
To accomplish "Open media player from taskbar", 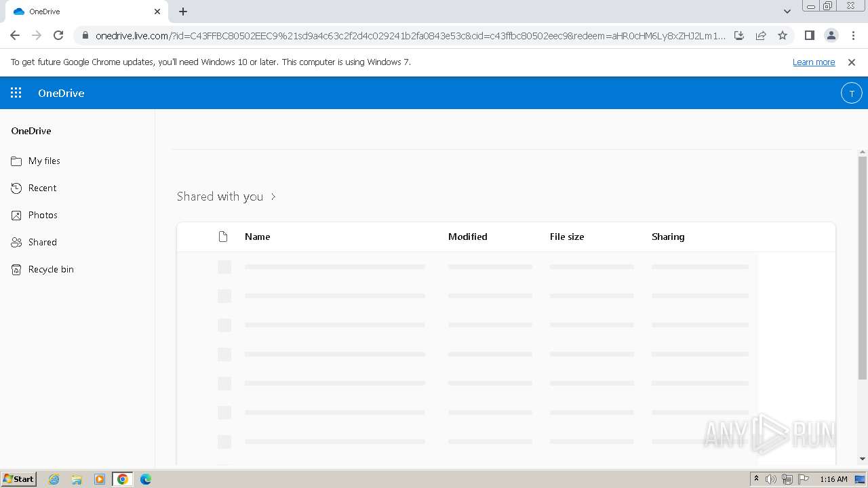I will pos(100,479).
